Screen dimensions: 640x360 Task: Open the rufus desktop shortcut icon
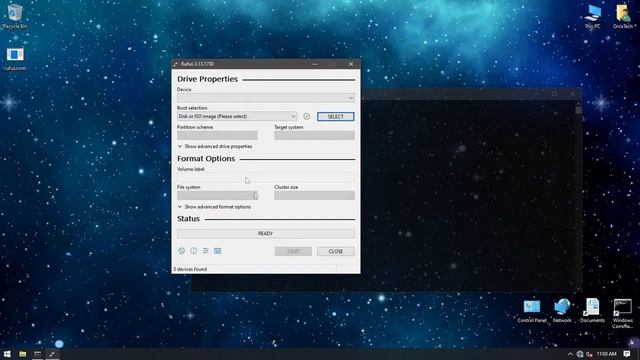(15, 59)
